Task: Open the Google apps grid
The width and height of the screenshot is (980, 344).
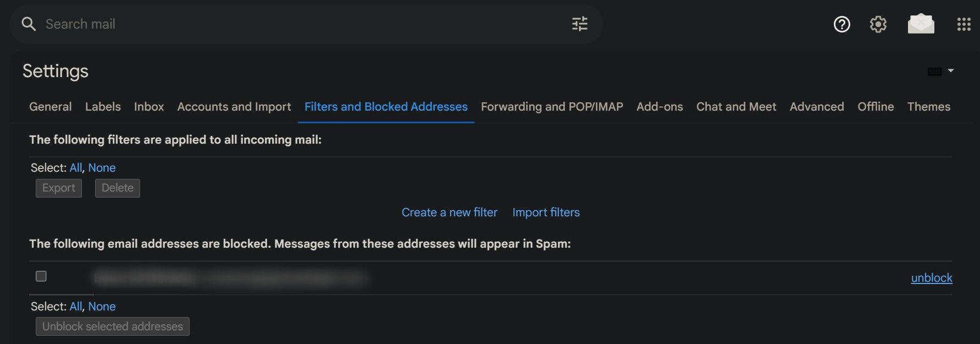Action: (x=964, y=24)
